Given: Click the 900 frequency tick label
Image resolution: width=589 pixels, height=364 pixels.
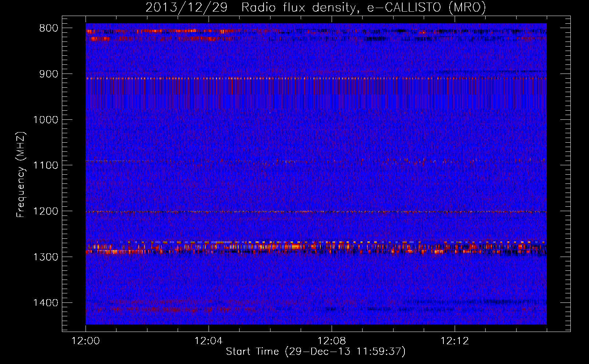Looking at the screenshot, I should pos(48,74).
